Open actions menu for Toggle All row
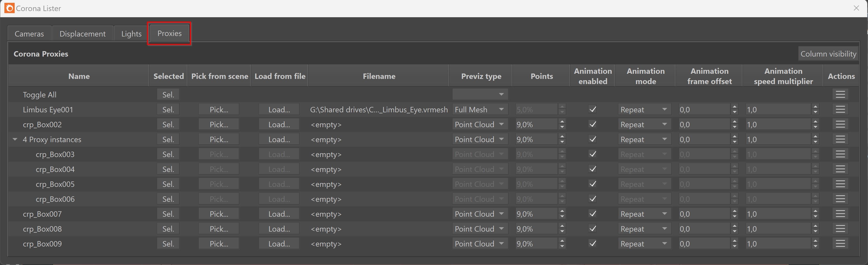 [x=840, y=95]
